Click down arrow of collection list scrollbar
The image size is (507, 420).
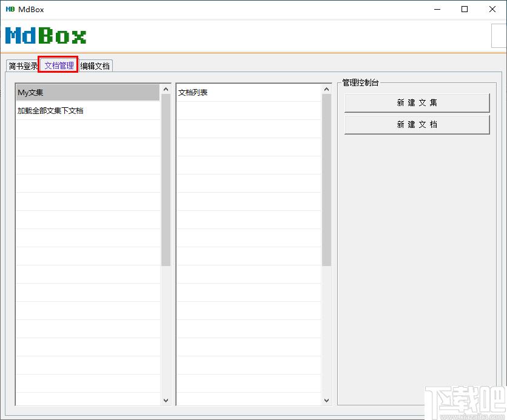166,400
